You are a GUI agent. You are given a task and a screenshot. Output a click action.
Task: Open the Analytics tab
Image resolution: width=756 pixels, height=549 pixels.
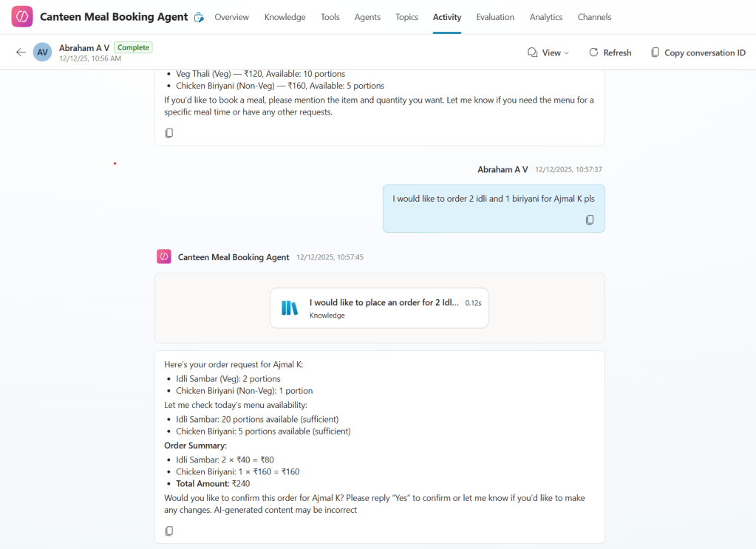pos(545,17)
